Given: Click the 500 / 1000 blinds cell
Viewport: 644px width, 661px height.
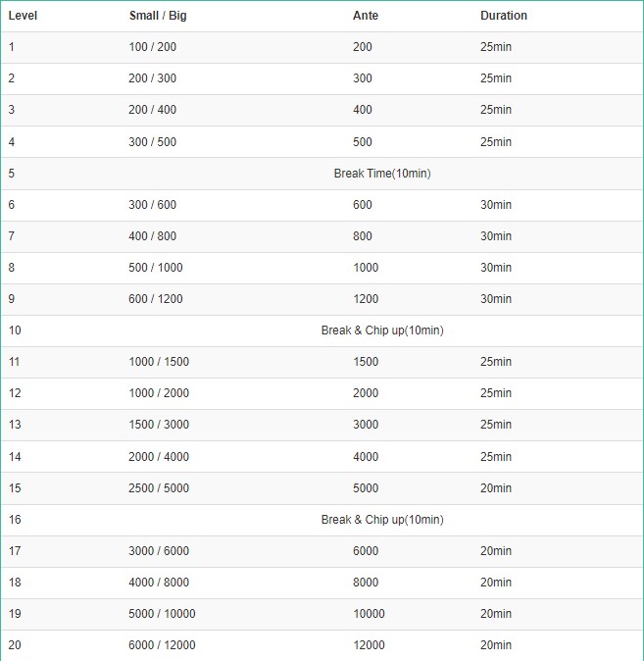Looking at the screenshot, I should [156, 268].
